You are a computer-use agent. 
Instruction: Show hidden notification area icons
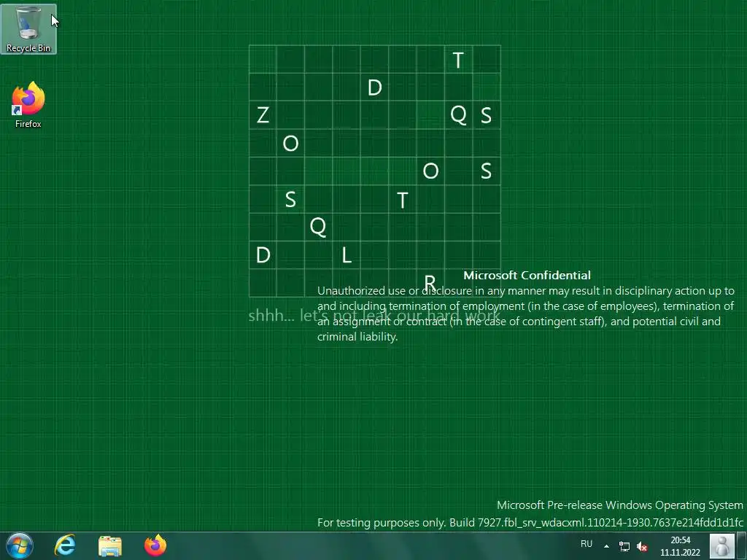[x=606, y=546]
